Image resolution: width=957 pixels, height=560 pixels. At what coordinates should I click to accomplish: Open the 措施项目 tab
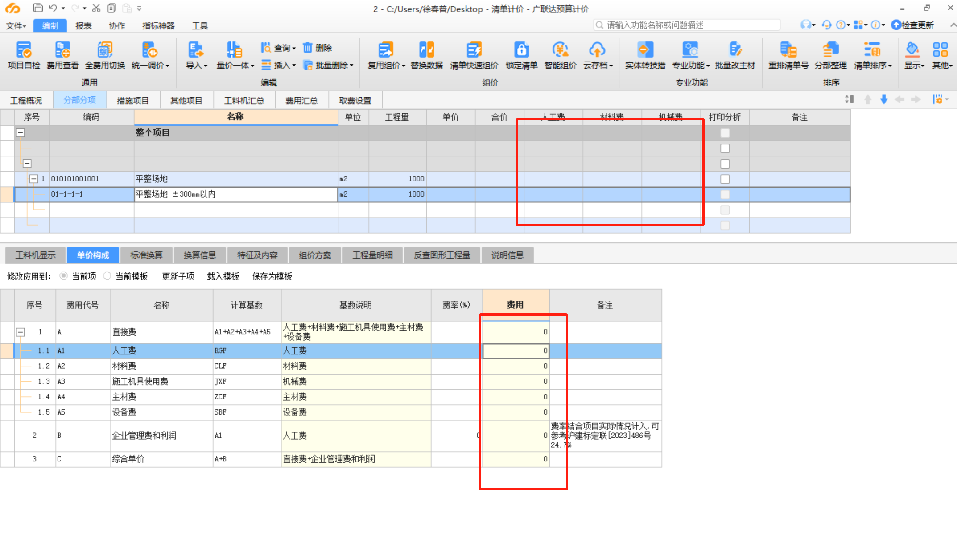(x=133, y=100)
